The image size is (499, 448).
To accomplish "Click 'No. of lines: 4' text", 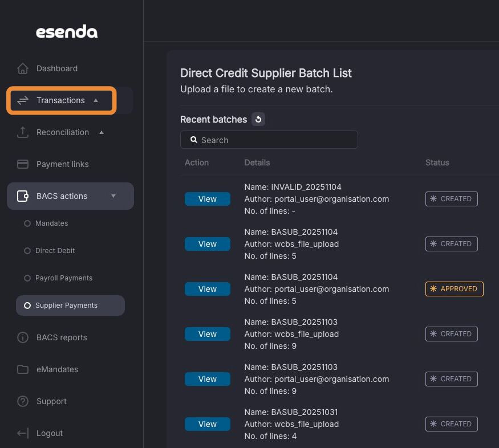I will (x=270, y=436).
